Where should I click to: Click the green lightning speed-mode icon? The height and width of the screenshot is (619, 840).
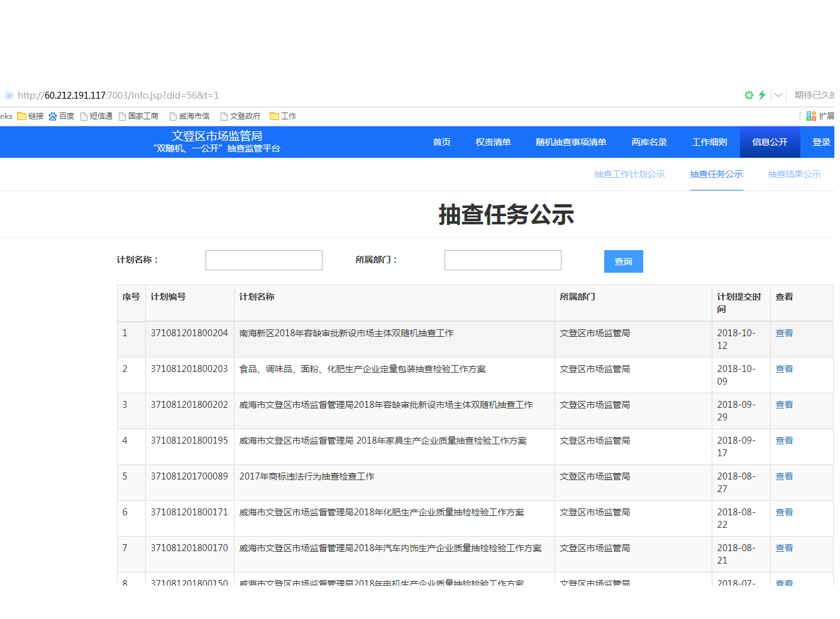coord(762,96)
